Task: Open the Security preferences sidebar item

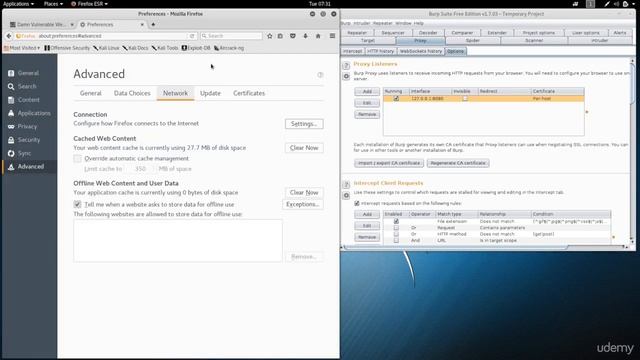Action: click(29, 140)
